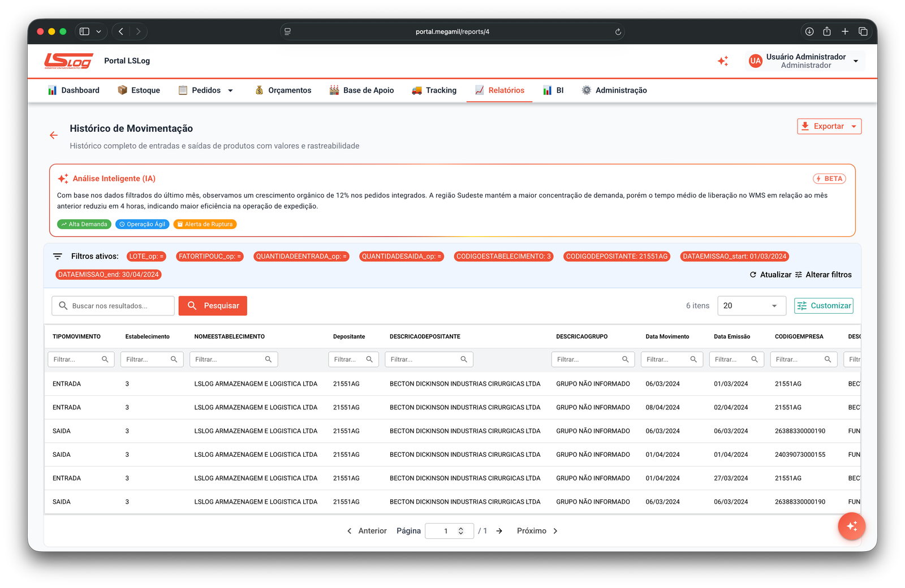Toggle the Operação Ágil tag

click(x=143, y=224)
